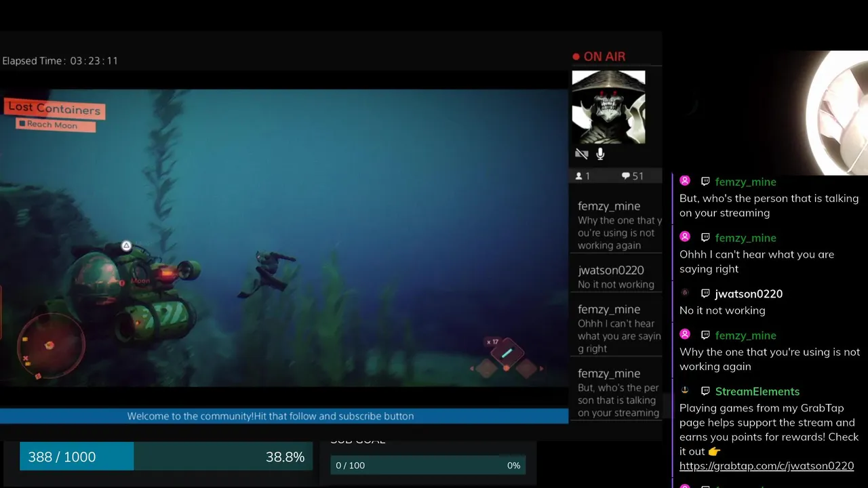The image size is (868, 488).
Task: Click femzy_mine name above 'But, who's the person'
Action: pyautogui.click(x=745, y=182)
